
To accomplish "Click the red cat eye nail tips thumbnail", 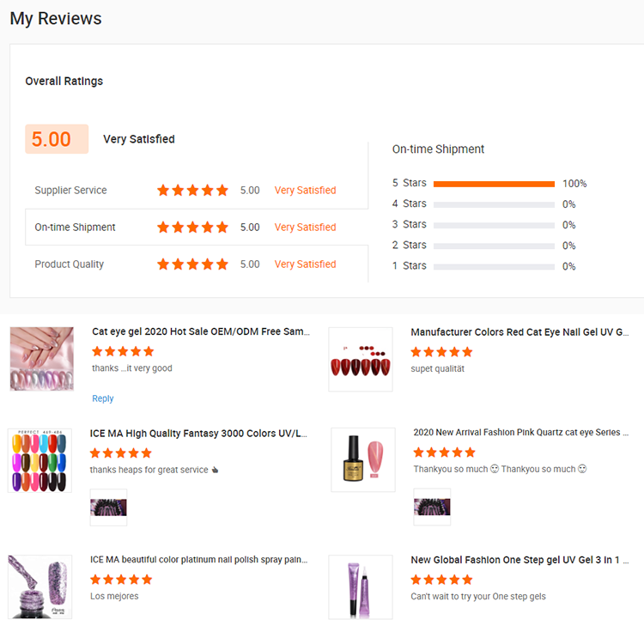I will pos(361,359).
